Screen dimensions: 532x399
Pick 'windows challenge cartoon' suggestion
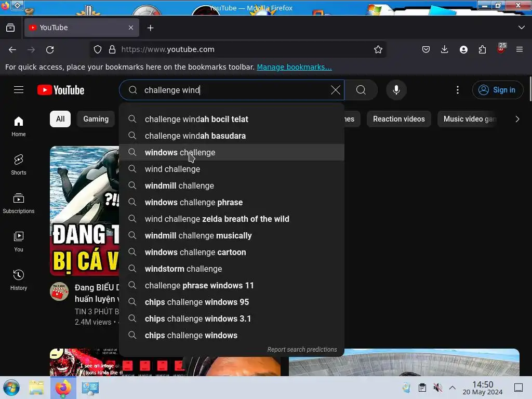pyautogui.click(x=232, y=252)
